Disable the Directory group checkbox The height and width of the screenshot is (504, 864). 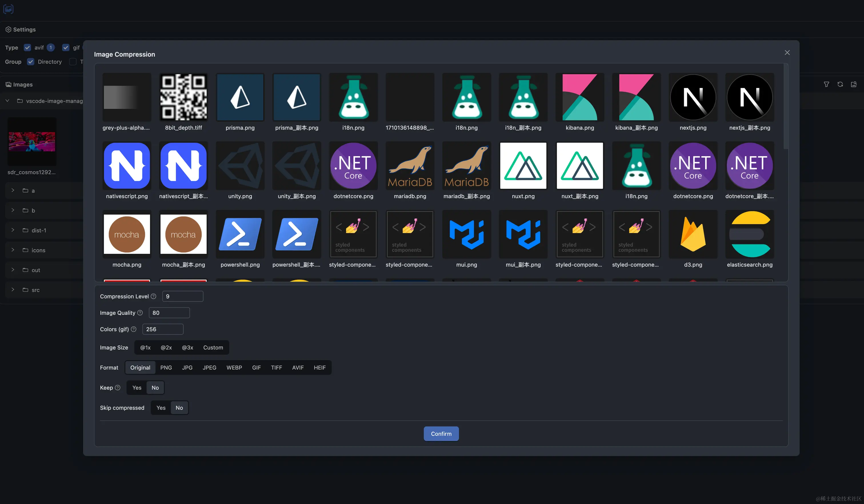click(x=31, y=62)
